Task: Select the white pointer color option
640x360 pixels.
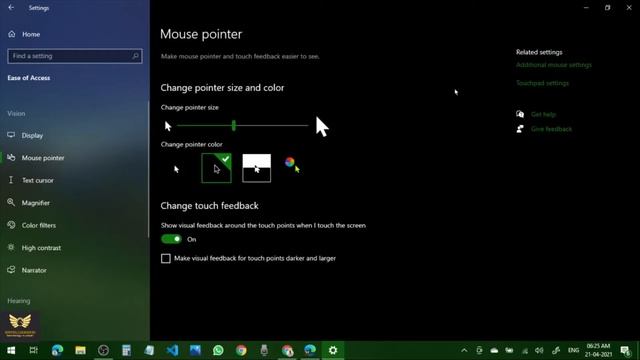Action: point(176,169)
